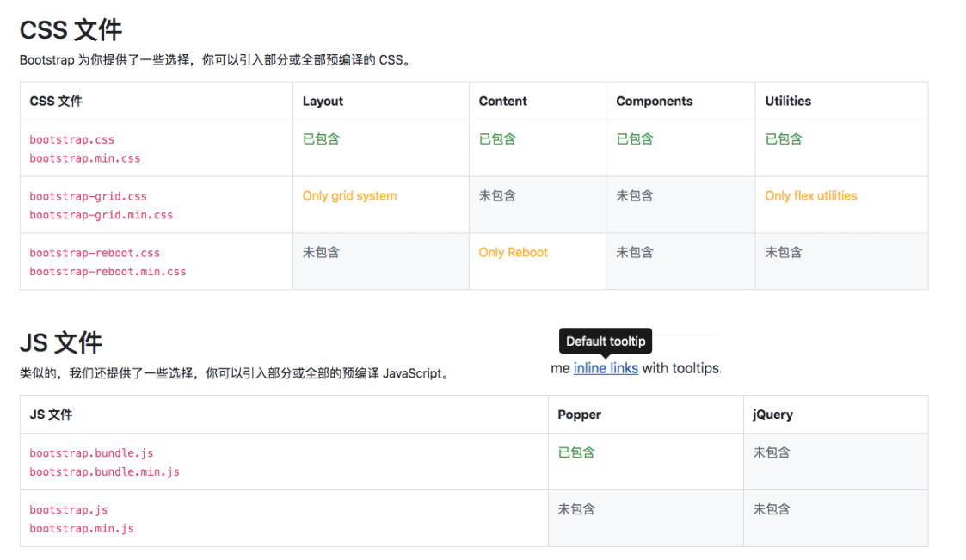Select the 'bootstrap.js' file name

(x=68, y=510)
